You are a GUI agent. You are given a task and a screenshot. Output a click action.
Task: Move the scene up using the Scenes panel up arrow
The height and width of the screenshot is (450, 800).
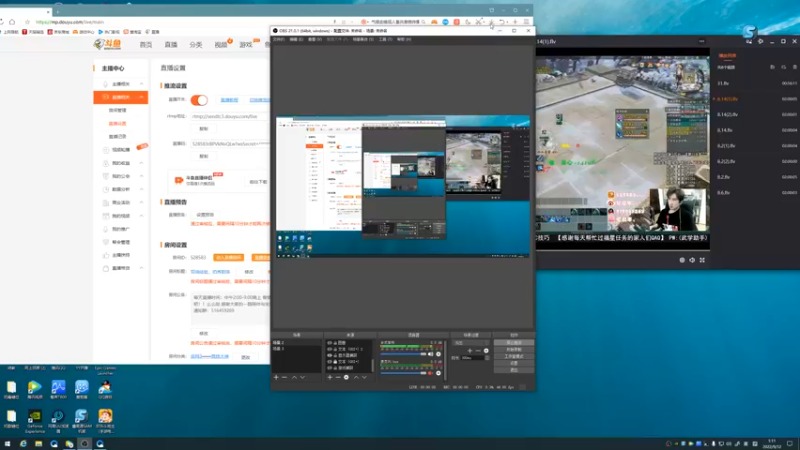pos(294,377)
